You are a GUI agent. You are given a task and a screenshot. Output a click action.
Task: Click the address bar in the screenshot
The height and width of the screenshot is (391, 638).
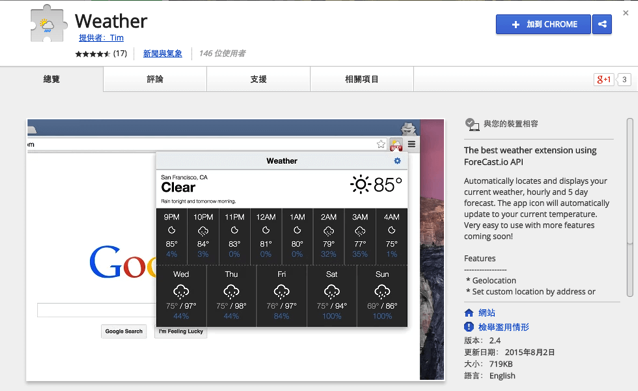tap(206, 144)
